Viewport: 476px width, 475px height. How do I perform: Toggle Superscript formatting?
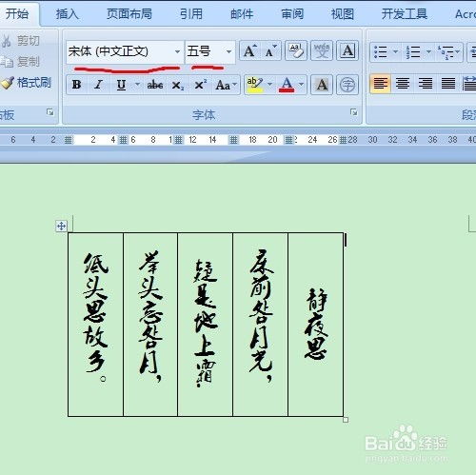click(201, 85)
